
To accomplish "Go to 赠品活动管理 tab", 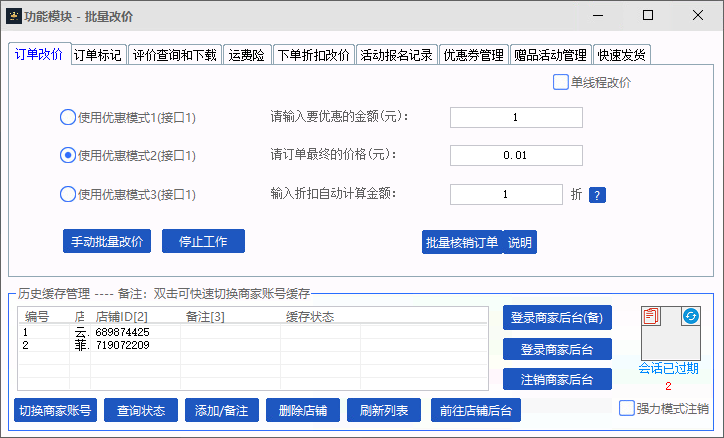I will (x=550, y=55).
